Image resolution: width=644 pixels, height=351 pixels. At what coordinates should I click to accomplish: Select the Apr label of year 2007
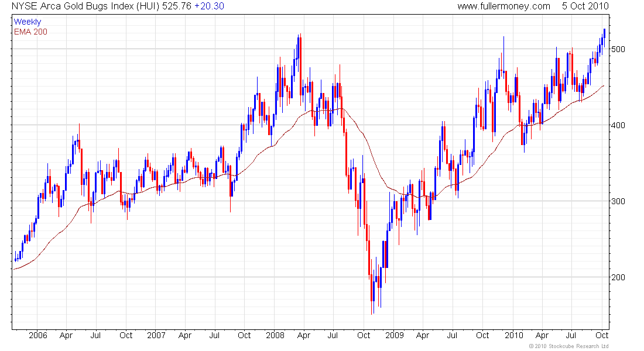(185, 336)
